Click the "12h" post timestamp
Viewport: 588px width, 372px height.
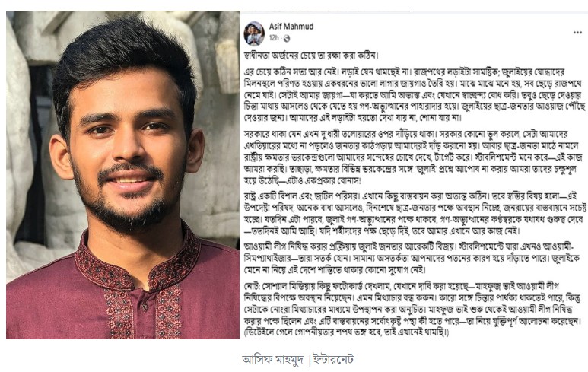pyautogui.click(x=273, y=38)
